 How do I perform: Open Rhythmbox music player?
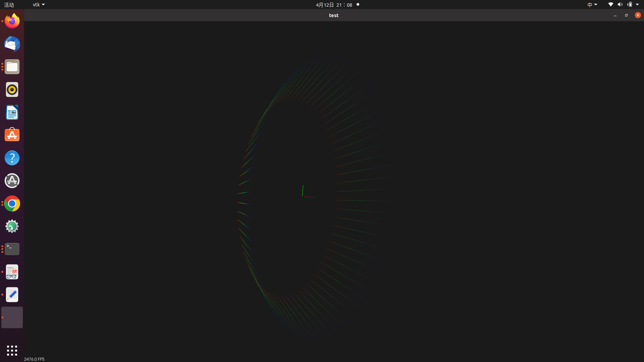(12, 89)
